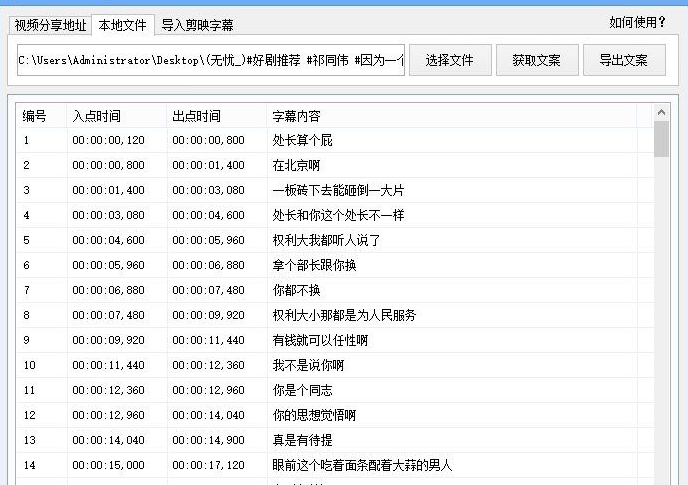Click the 导出文案 button
This screenshot has width=688, height=485.
(x=624, y=60)
